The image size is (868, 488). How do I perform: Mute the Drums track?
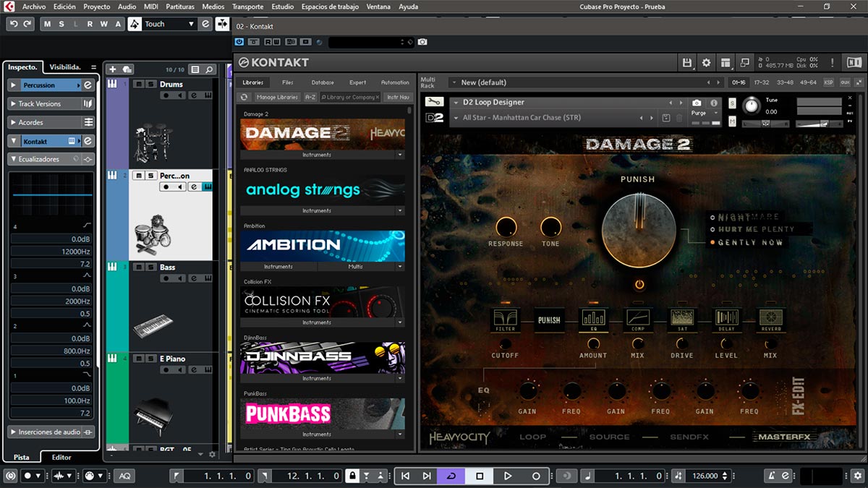[x=139, y=84]
